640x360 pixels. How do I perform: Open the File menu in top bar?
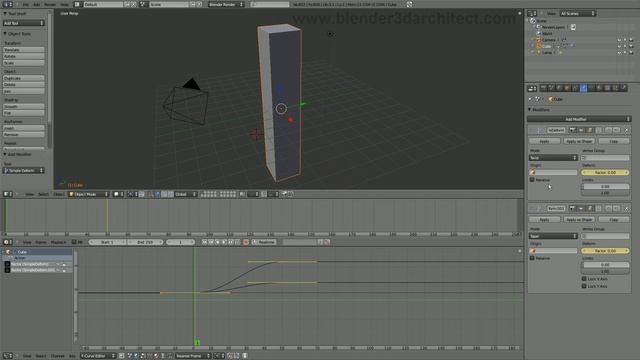[x=26, y=4]
